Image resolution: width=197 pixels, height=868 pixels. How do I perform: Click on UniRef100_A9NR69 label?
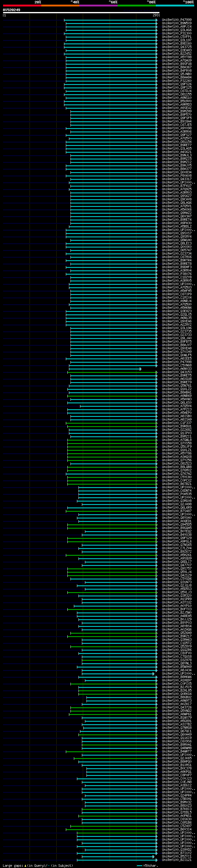click(176, 396)
